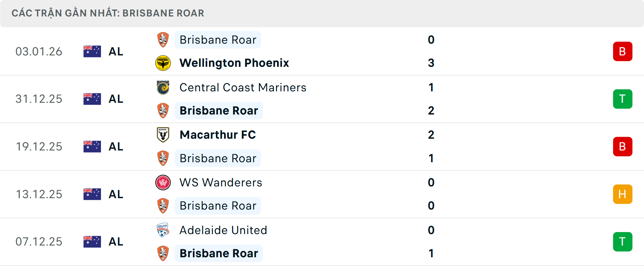644x266 pixels.
Task: Open the Macarthur FC club badge
Action: (163, 135)
